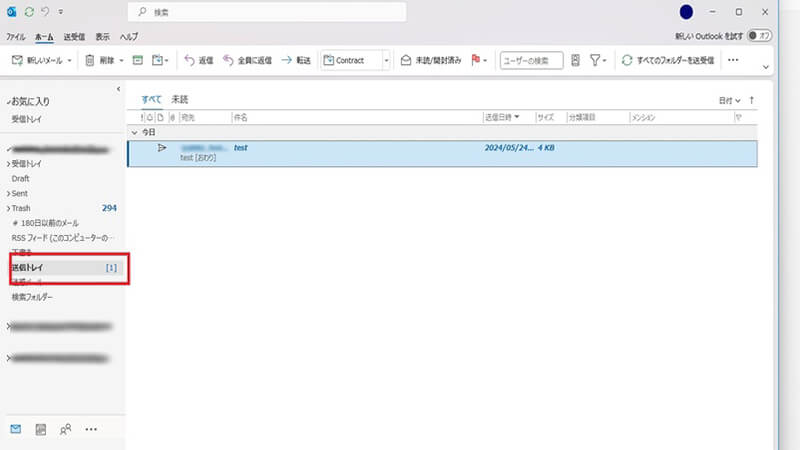Open the 送受信 ribbon tab
Image resolution: width=800 pixels, height=450 pixels.
coord(74,36)
